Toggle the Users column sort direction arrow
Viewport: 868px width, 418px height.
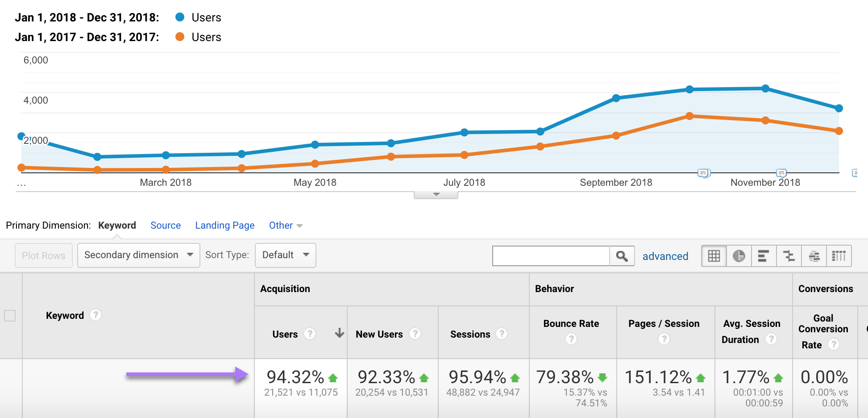(x=340, y=333)
